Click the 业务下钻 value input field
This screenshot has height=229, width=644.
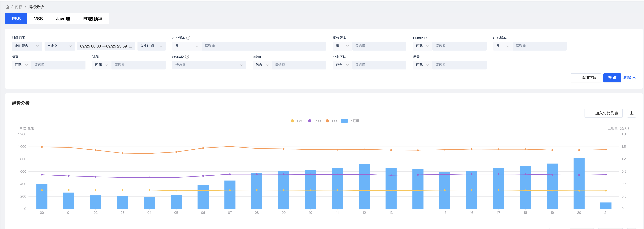379,65
